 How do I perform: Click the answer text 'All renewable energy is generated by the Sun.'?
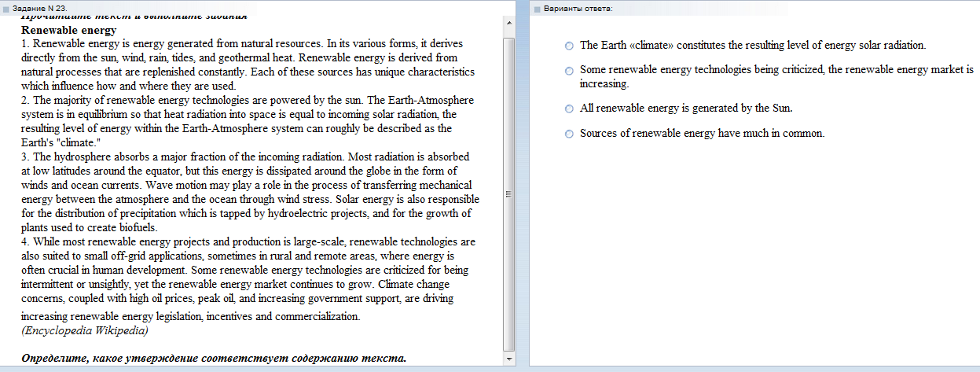[x=686, y=109]
